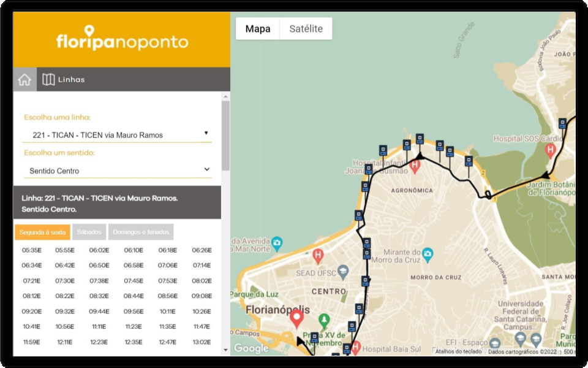The image size is (588, 368).
Task: Click the 'Escolha um sentido:' label
Action: [x=59, y=153]
